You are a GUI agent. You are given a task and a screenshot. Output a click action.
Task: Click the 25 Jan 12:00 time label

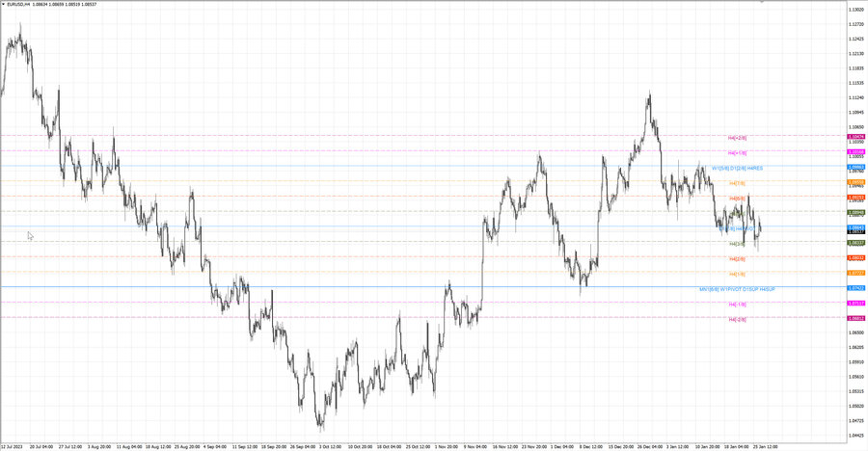(x=766, y=446)
